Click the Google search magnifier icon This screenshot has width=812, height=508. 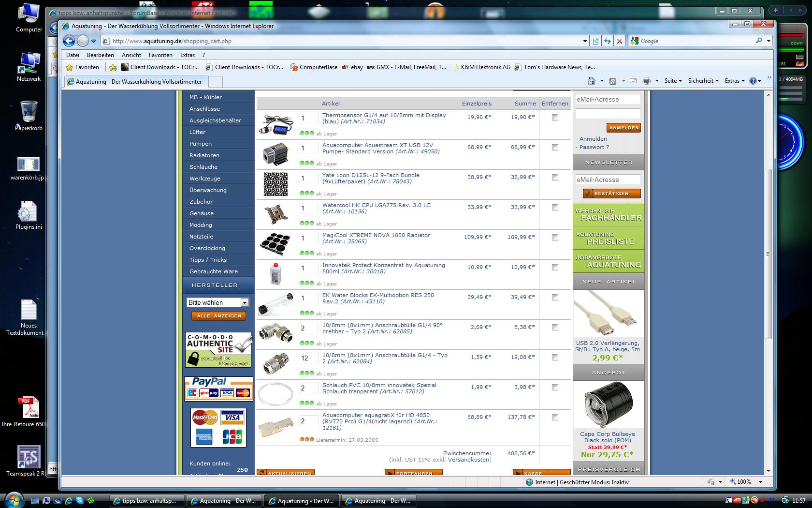pos(759,41)
